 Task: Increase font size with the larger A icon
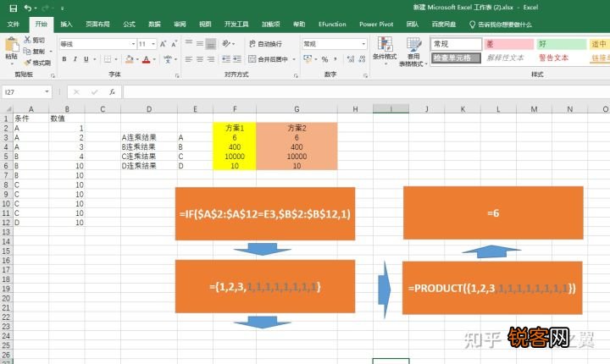(163, 44)
